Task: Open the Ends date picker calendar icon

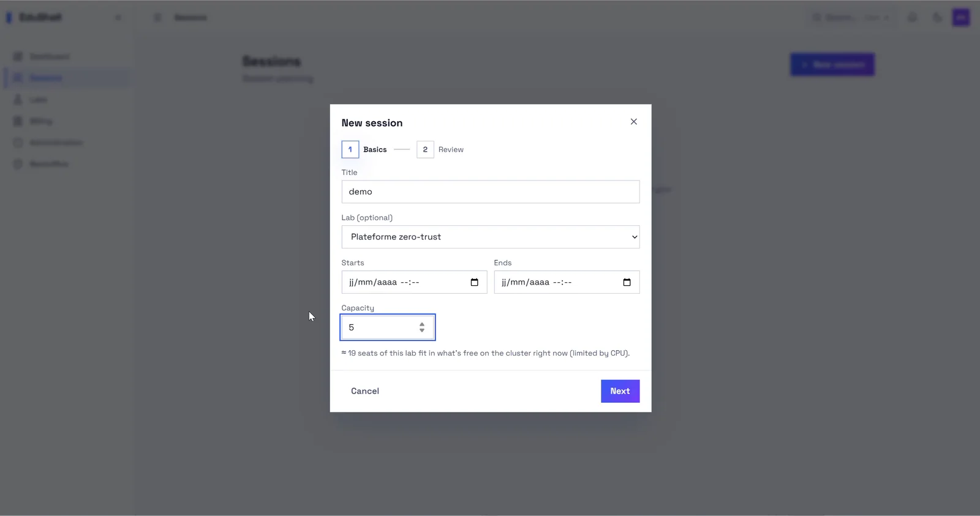Action: pyautogui.click(x=627, y=282)
